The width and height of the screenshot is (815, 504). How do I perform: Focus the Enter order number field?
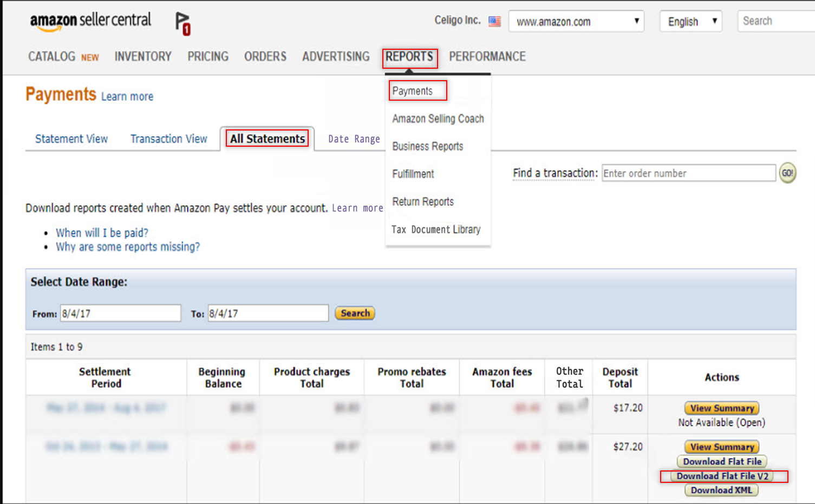click(688, 173)
